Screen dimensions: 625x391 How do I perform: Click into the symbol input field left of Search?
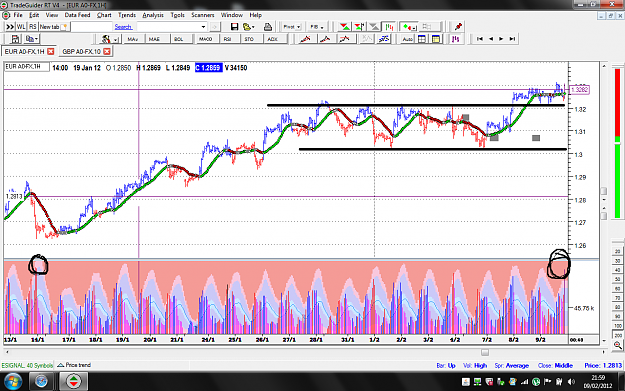point(92,27)
